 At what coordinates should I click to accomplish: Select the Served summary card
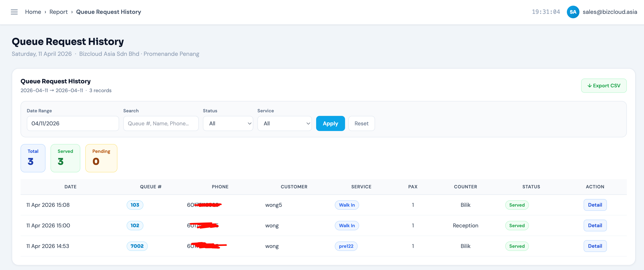click(x=65, y=158)
